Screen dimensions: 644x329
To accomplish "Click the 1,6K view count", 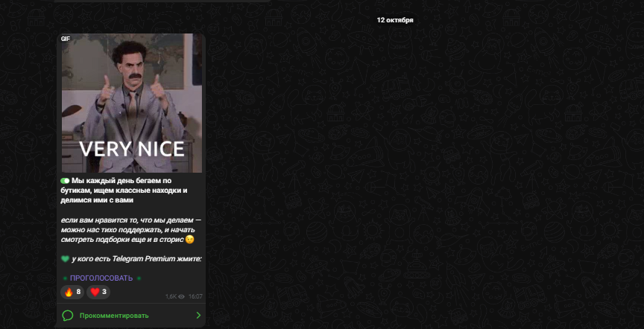I will click(x=171, y=296).
